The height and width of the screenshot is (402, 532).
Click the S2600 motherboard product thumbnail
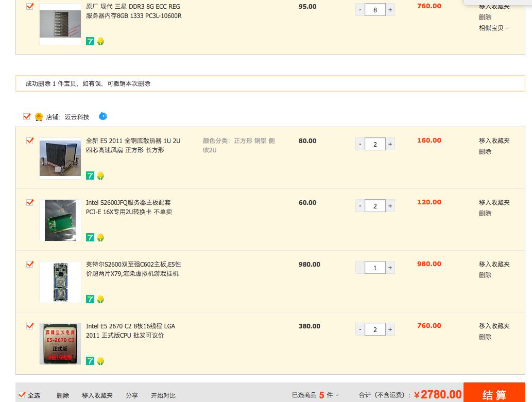(60, 282)
